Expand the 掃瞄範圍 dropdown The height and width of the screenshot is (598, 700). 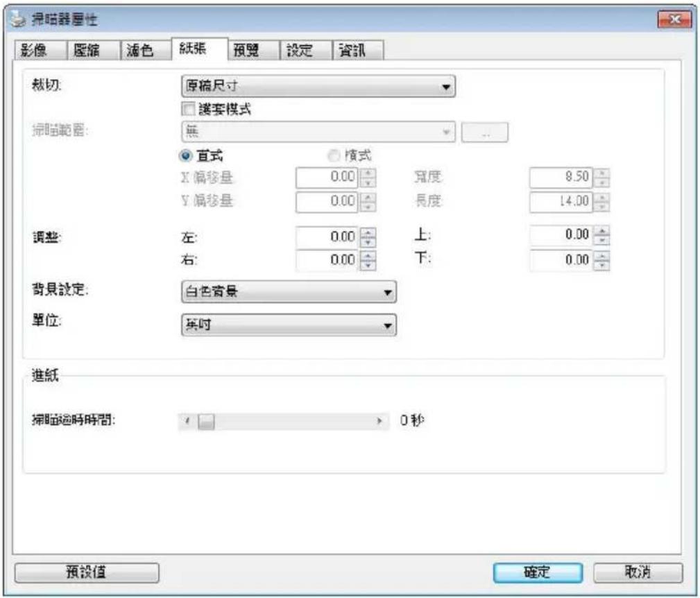click(318, 132)
